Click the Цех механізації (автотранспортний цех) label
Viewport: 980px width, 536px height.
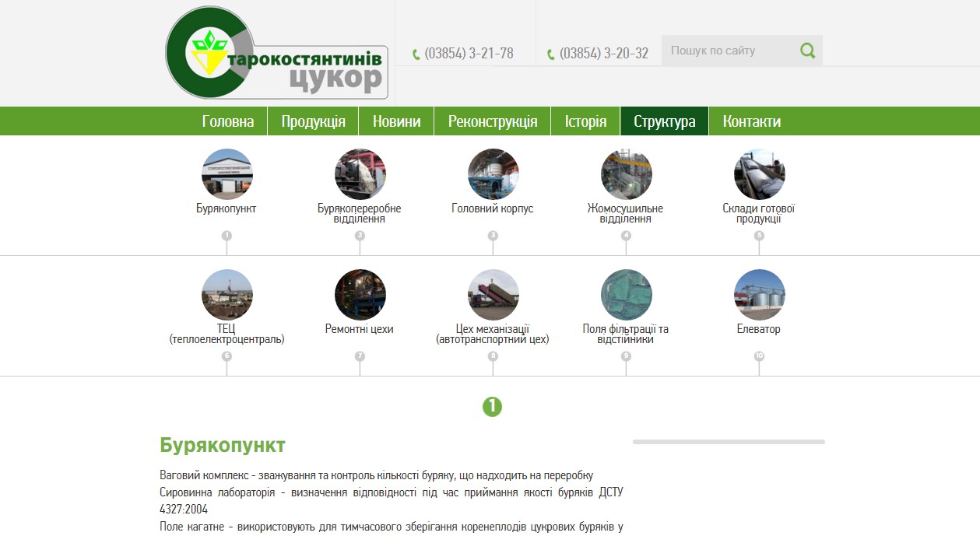[493, 334]
